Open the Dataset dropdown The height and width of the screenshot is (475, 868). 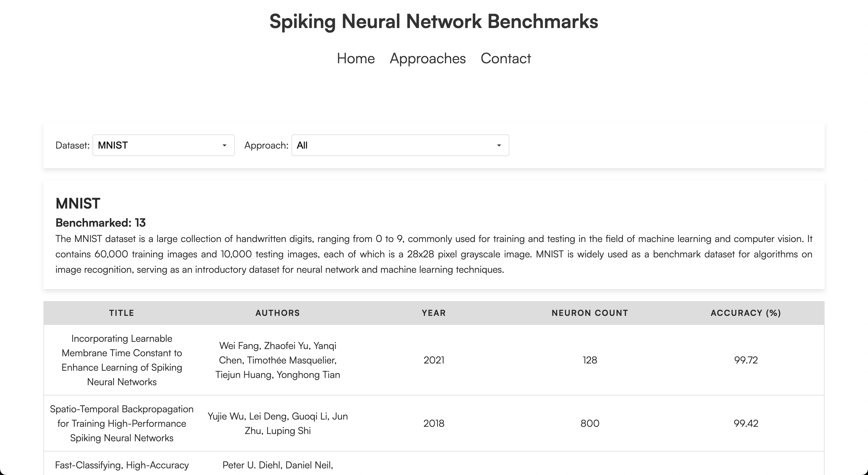point(163,145)
